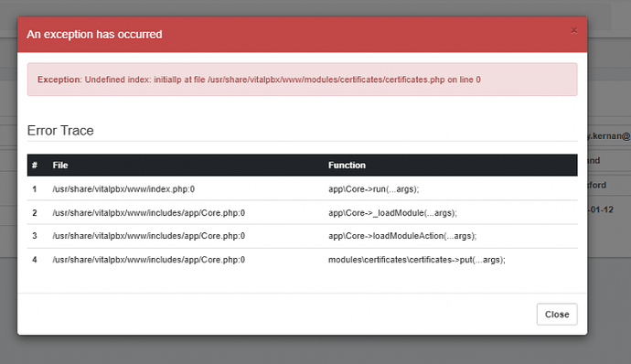
Task: Click the Function column header
Action: pos(347,166)
